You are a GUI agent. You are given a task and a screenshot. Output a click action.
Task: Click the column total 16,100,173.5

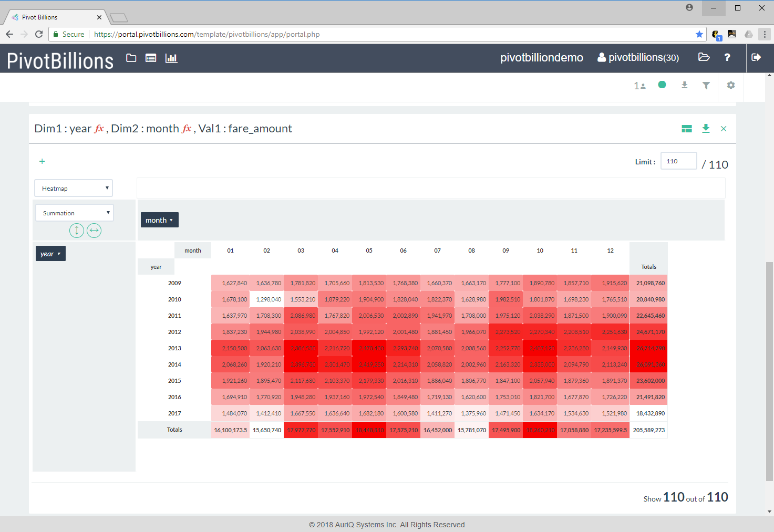[x=231, y=430]
